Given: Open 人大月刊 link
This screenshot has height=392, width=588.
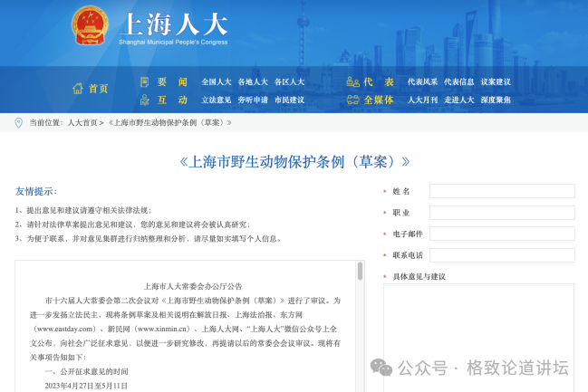Looking at the screenshot, I should (422, 100).
